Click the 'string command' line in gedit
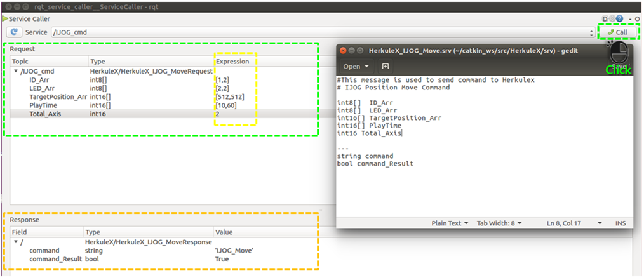The width and height of the screenshot is (644, 278). click(x=365, y=156)
